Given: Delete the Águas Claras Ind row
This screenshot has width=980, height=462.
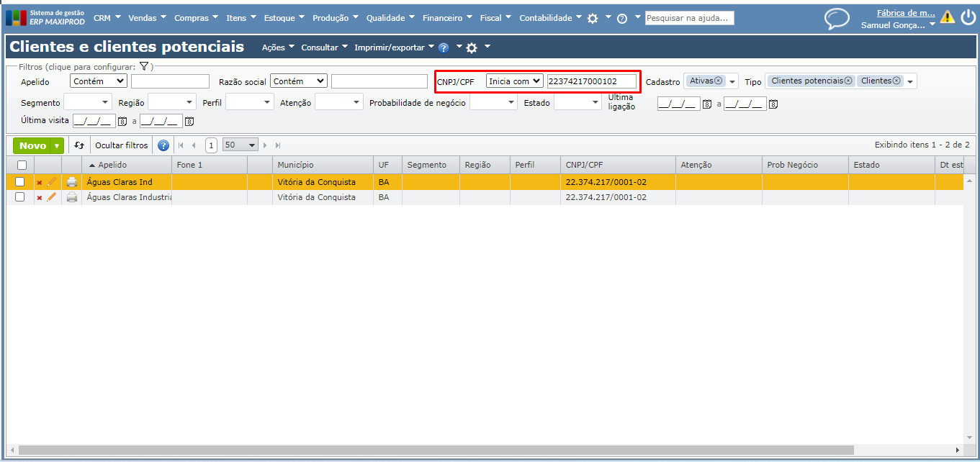Looking at the screenshot, I should (x=40, y=183).
